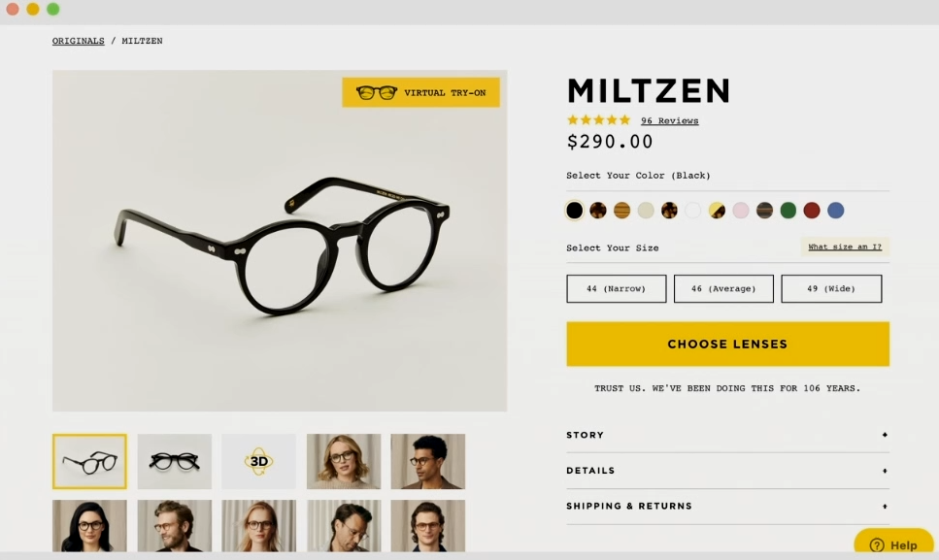The image size is (939, 560).
Task: Click the Virtual Try-On glasses badge
Action: click(x=421, y=92)
